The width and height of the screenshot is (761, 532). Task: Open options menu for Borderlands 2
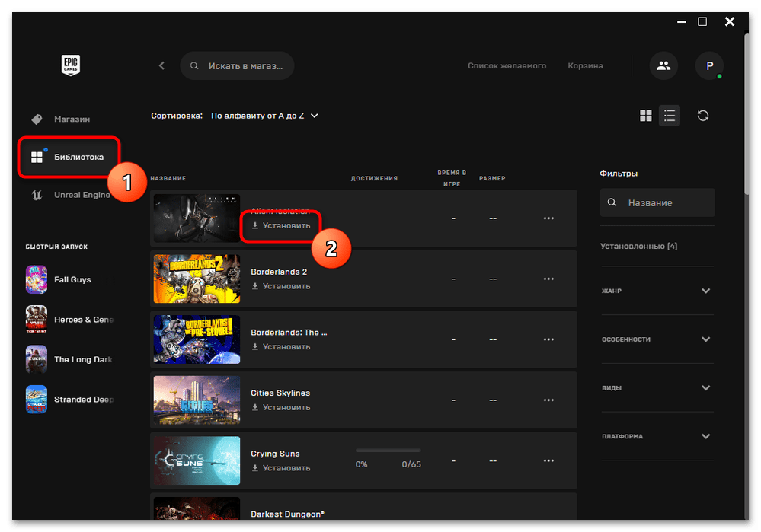click(548, 279)
